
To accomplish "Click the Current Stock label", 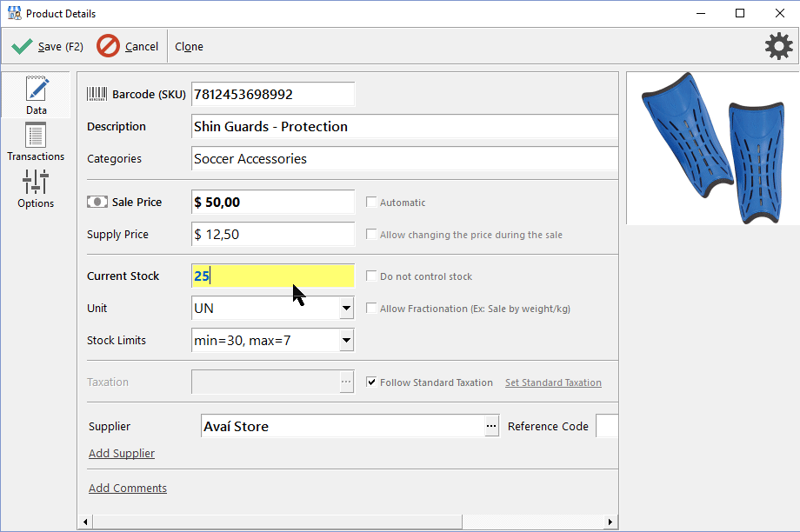I will click(x=123, y=276).
